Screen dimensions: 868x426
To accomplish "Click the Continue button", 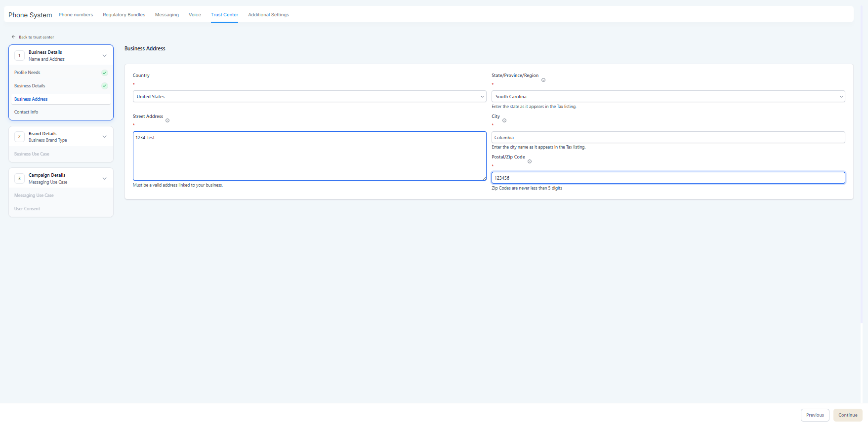I will point(848,415).
